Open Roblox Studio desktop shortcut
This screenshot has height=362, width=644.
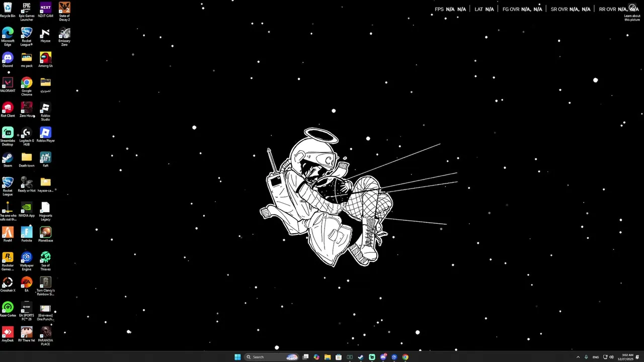45,111
